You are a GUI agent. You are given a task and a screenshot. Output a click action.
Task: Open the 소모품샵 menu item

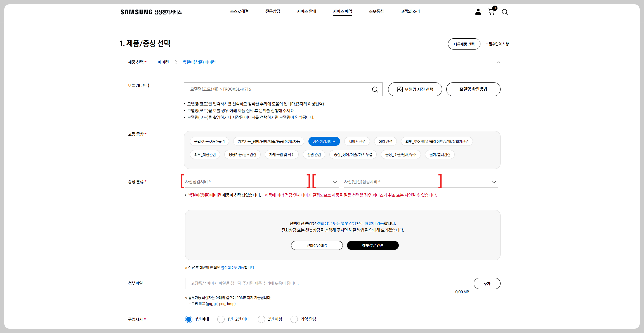coord(376,11)
